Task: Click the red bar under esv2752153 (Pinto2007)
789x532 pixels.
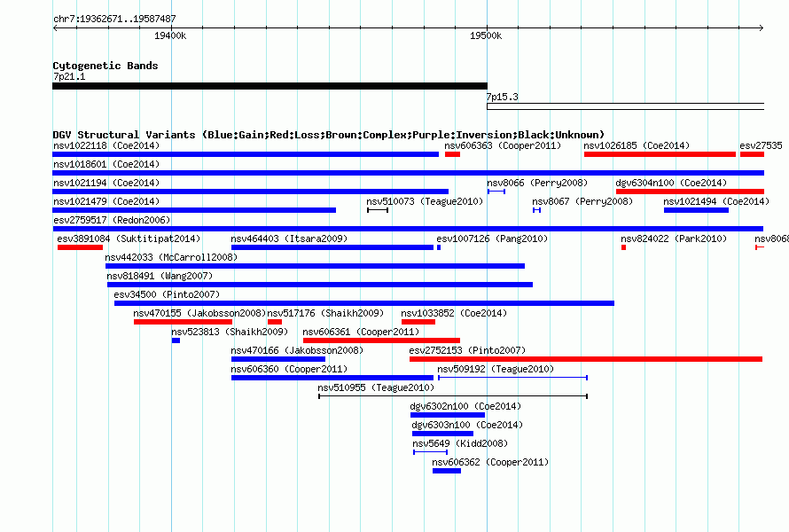Action: 586,359
